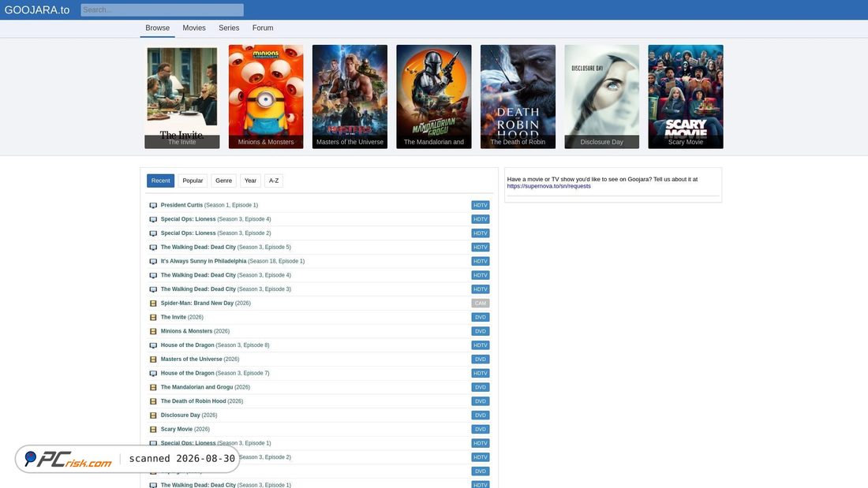Open Spider-Man: Brand New Day link
This screenshot has width=868, height=488.
[x=205, y=304]
